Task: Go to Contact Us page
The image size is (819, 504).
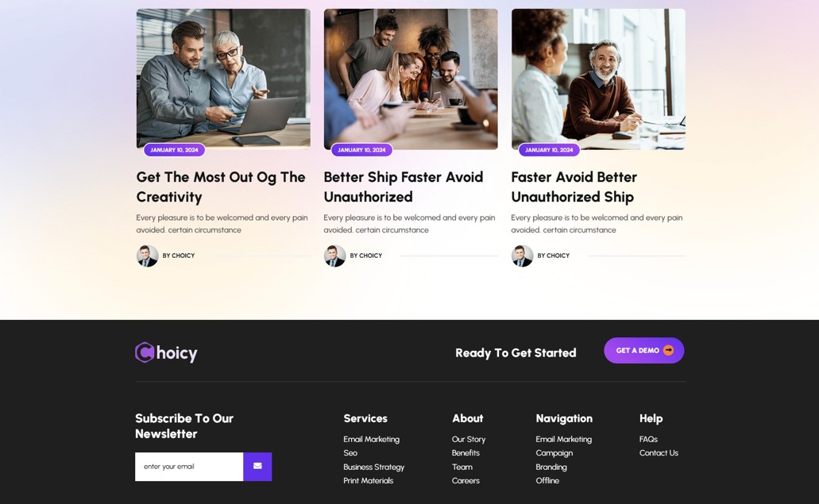Action: pos(659,453)
